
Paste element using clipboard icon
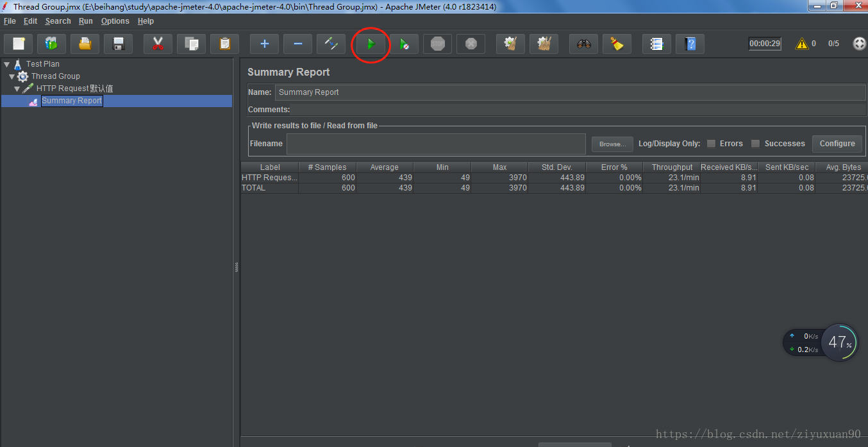224,44
